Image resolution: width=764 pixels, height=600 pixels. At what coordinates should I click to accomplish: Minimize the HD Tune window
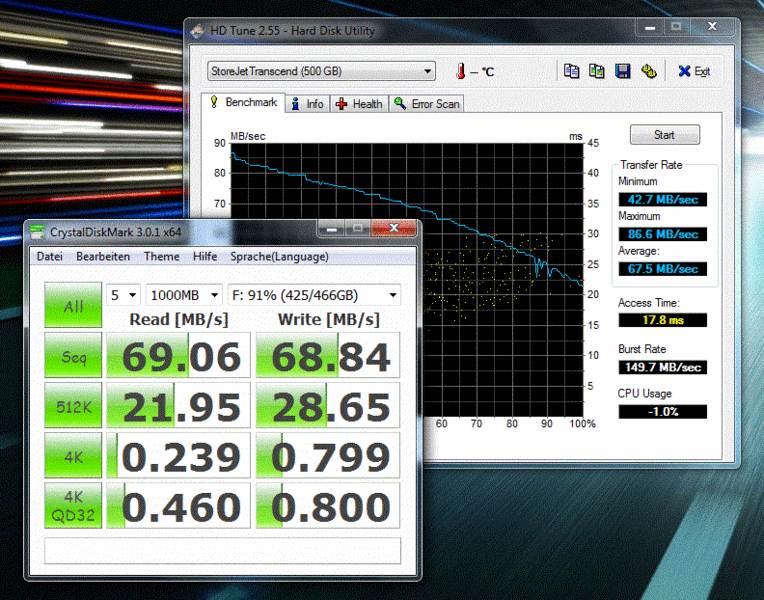pyautogui.click(x=649, y=27)
